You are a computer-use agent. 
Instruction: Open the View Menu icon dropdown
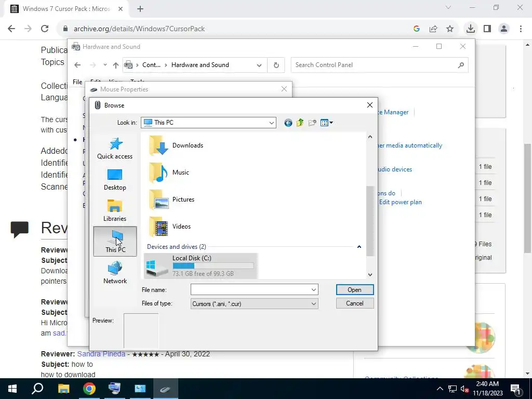[327, 123]
